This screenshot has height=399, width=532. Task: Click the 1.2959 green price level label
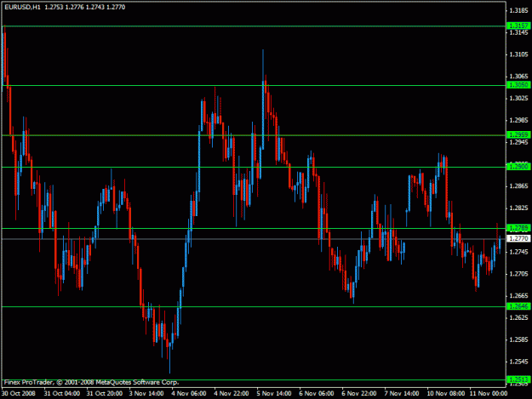(x=518, y=135)
